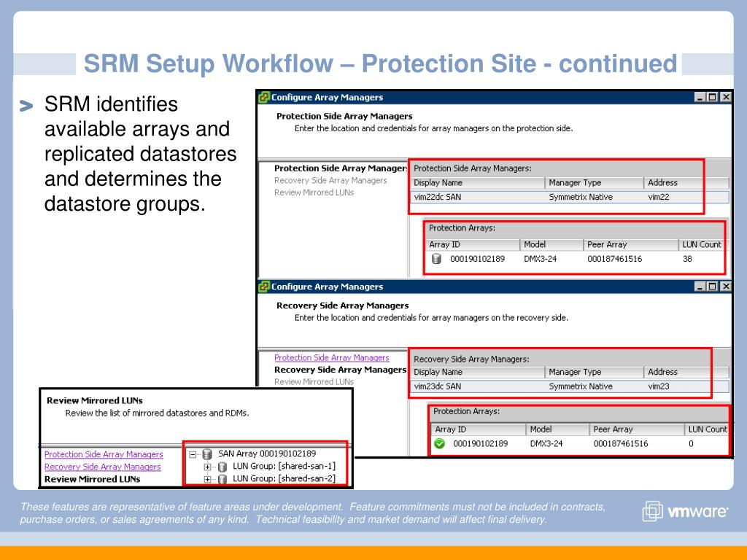Click the LUN Group shared-san-2 disk icon
The width and height of the screenshot is (747, 560).
click(x=222, y=479)
